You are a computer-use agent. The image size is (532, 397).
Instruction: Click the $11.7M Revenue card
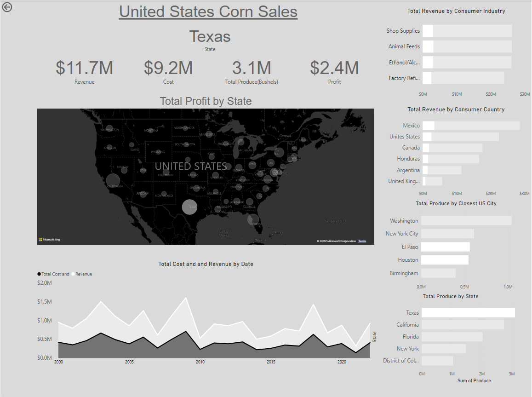[x=85, y=68]
